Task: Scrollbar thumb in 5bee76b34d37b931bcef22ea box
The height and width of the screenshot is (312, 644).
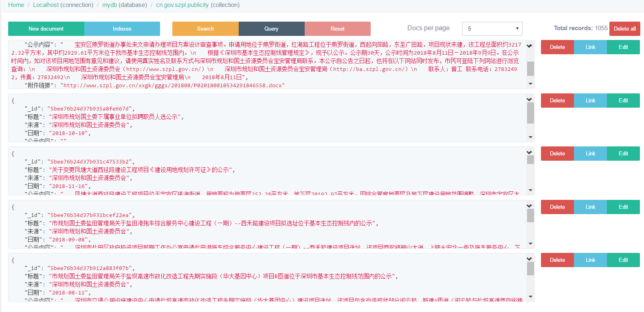Action: [x=530, y=215]
